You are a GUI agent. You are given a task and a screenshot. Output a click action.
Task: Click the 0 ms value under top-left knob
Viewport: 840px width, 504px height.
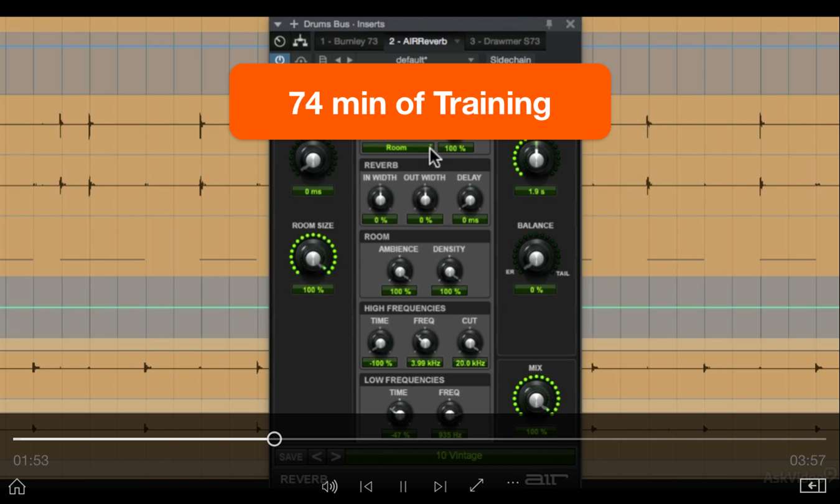[x=313, y=191]
